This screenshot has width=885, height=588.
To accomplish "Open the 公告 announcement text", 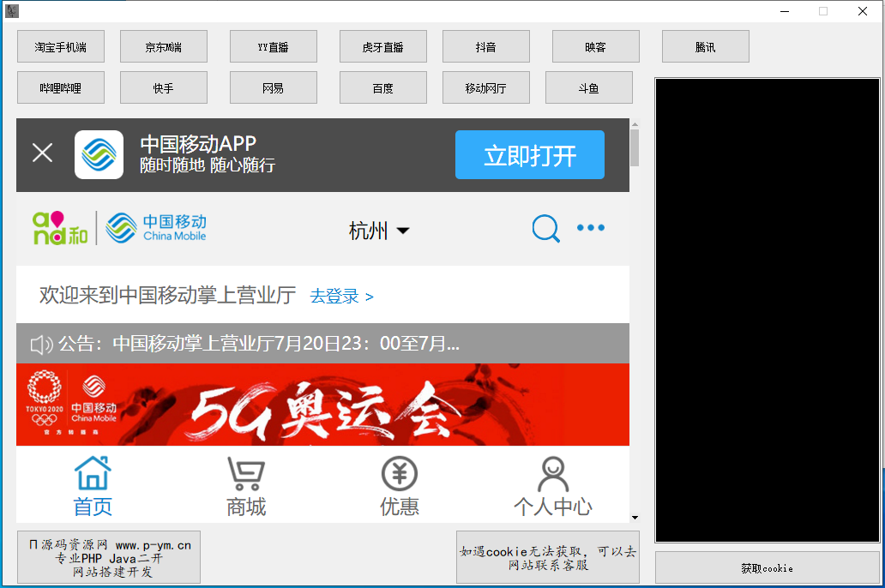I will (x=259, y=343).
